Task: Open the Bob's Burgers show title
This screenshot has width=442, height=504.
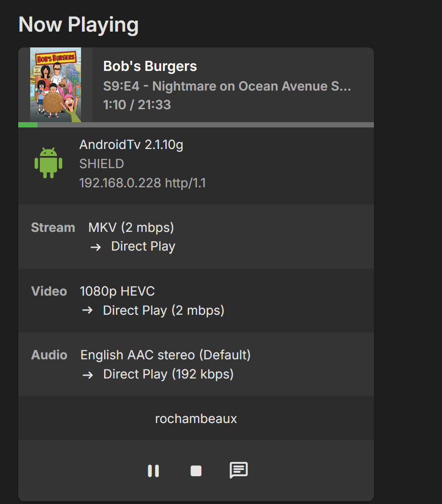Action: [x=150, y=66]
